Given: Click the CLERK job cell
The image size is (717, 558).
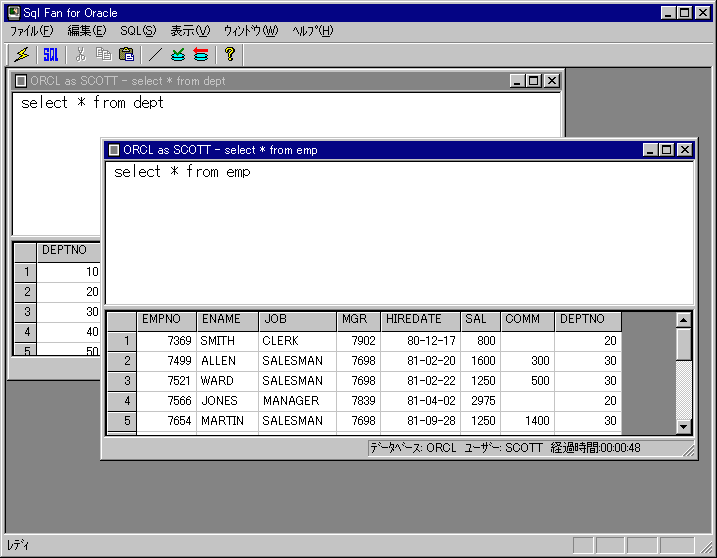Looking at the screenshot, I should 298,341.
